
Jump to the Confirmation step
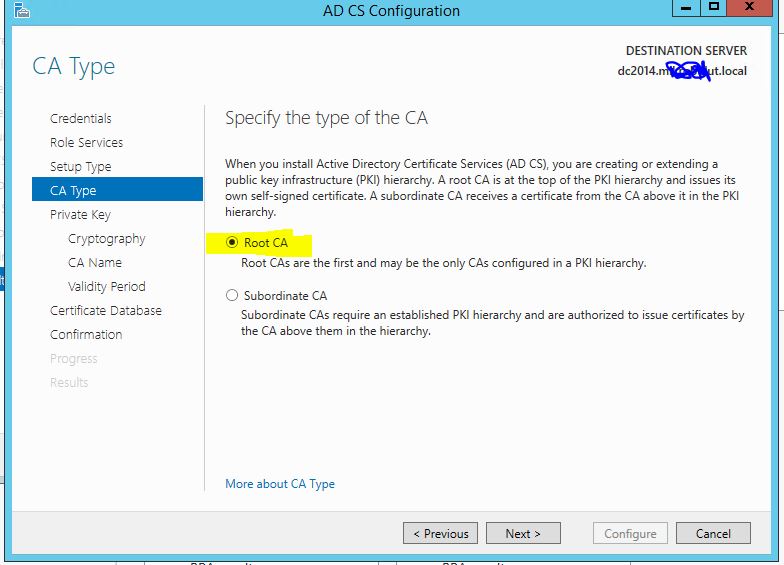(x=86, y=334)
